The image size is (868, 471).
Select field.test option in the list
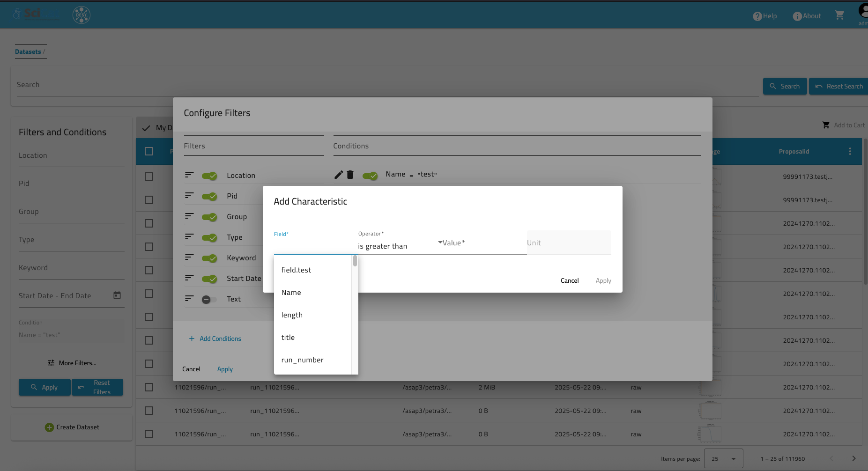coord(296,270)
